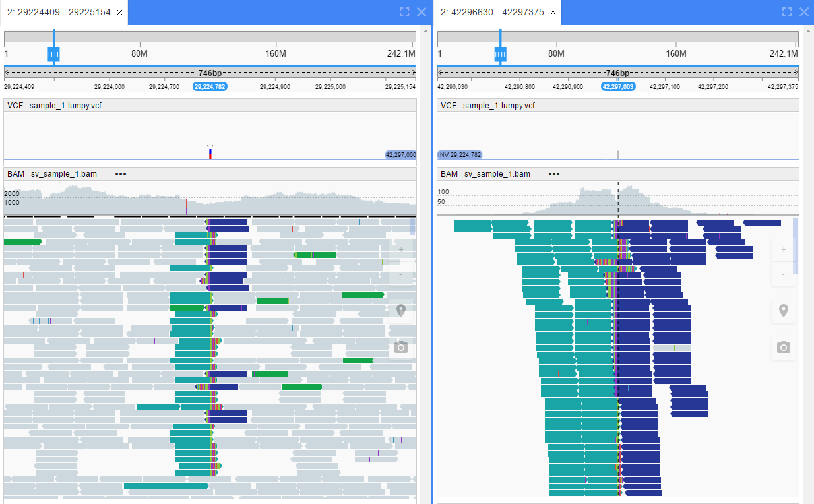The image size is (814, 504).
Task: Click the right chromosome ruler slider handle
Action: (501, 54)
